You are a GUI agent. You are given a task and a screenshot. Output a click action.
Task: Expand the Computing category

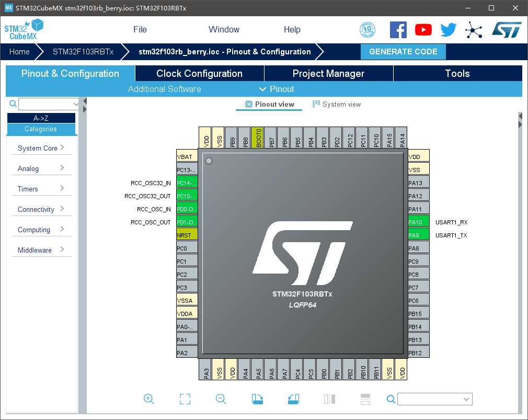tap(41, 230)
